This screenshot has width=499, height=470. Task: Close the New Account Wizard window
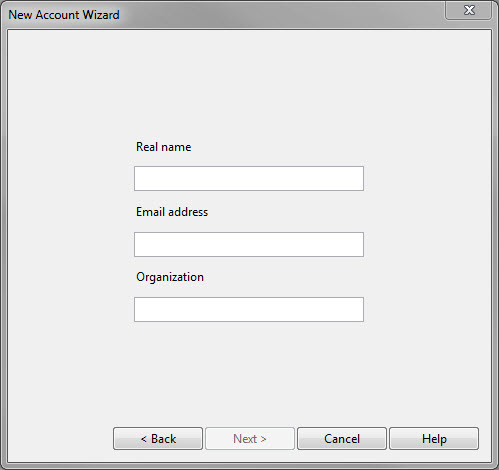point(468,10)
